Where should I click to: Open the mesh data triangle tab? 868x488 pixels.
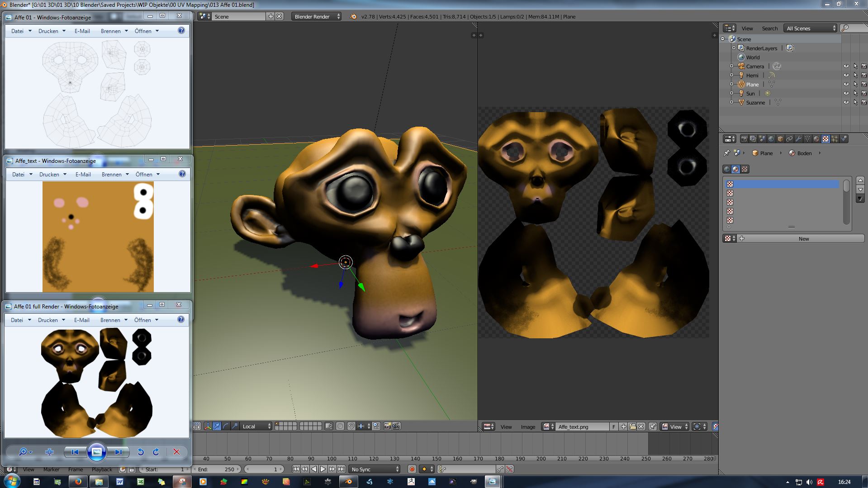(x=807, y=139)
